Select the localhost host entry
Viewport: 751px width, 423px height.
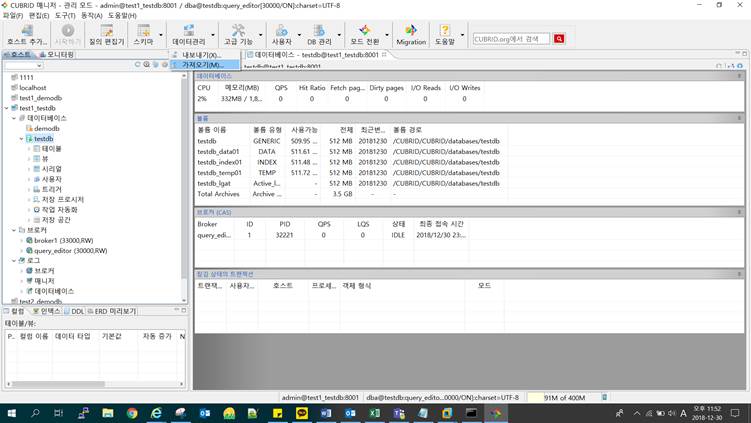(33, 88)
